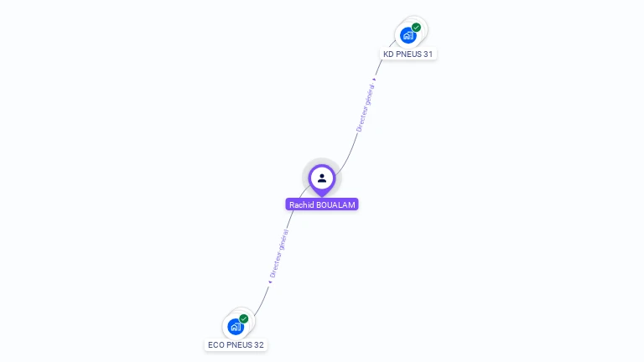The height and width of the screenshot is (362, 644).
Task: Select the person silhouette icon in purple pin
Action: coord(322,178)
